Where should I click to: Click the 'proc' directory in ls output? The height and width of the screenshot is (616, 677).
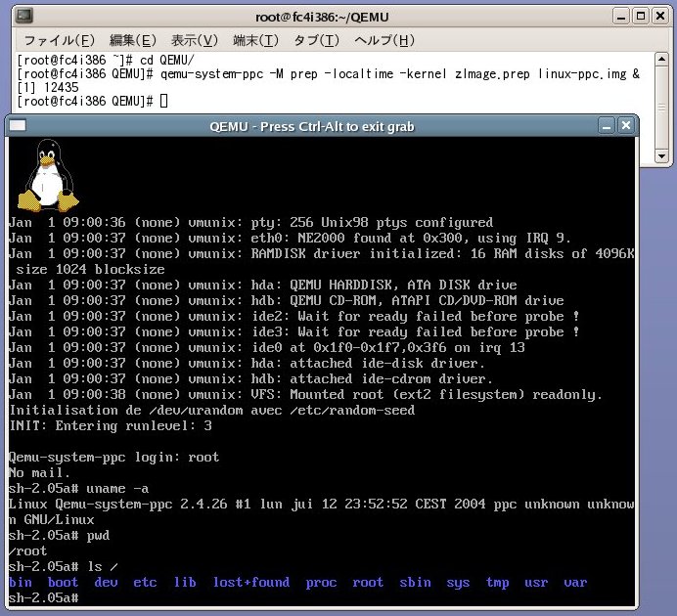tap(321, 583)
